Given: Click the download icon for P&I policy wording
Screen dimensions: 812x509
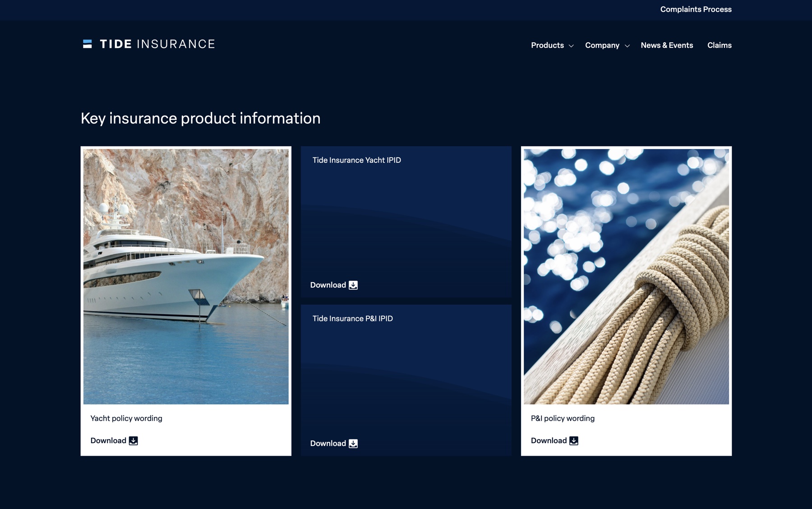Looking at the screenshot, I should point(574,440).
